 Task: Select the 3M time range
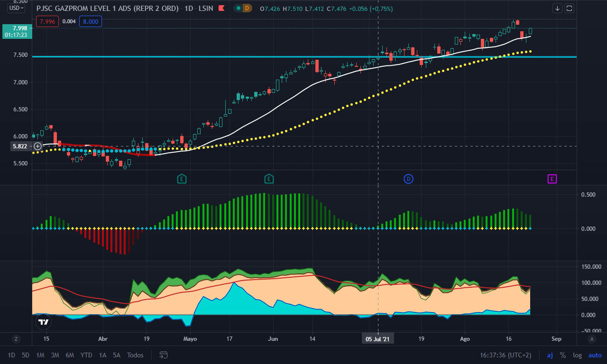pos(55,355)
